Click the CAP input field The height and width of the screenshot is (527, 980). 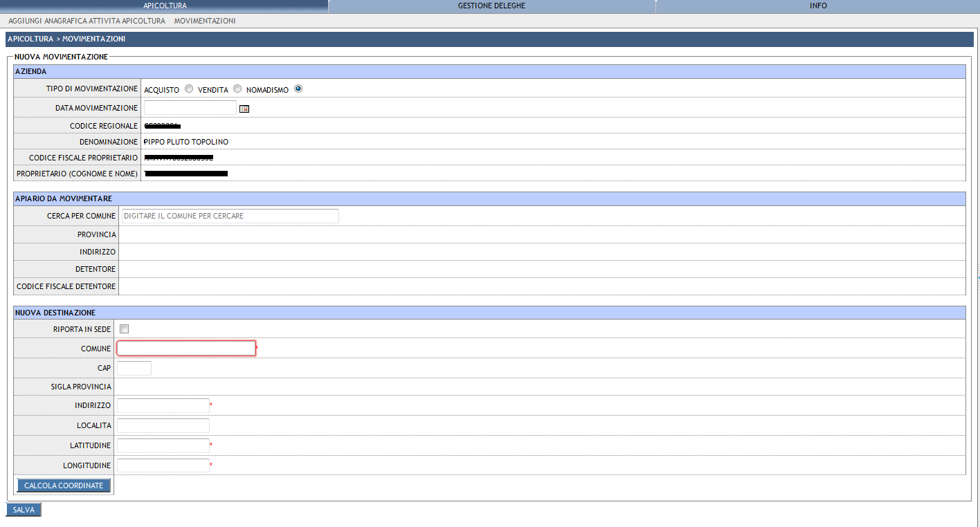(134, 368)
